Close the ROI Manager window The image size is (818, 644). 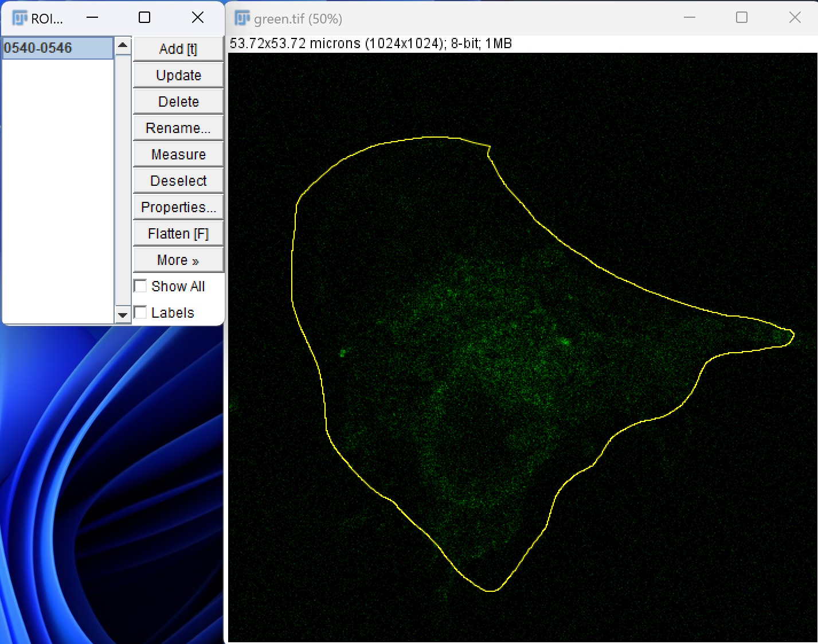tap(198, 17)
